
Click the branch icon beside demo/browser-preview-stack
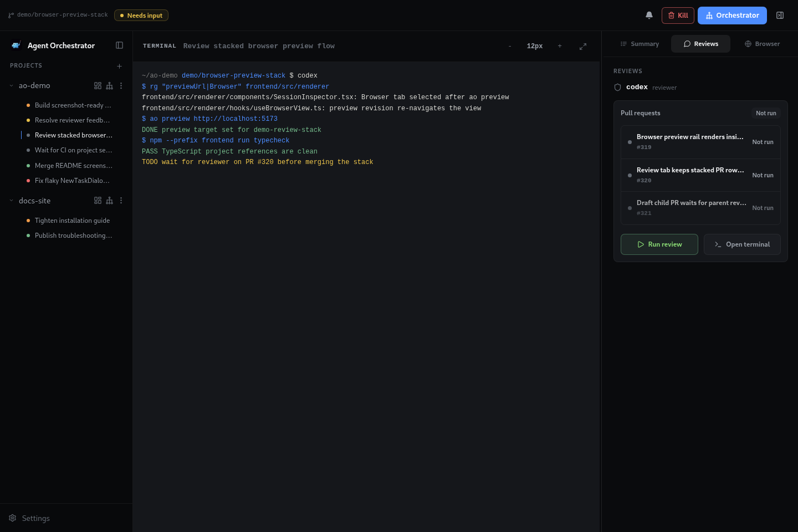pyautogui.click(x=11, y=16)
